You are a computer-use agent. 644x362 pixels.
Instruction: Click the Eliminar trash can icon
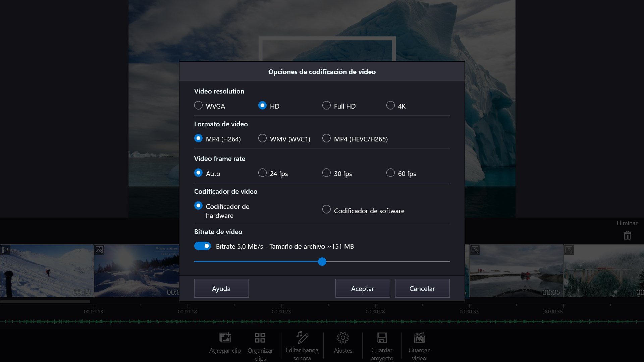click(627, 236)
